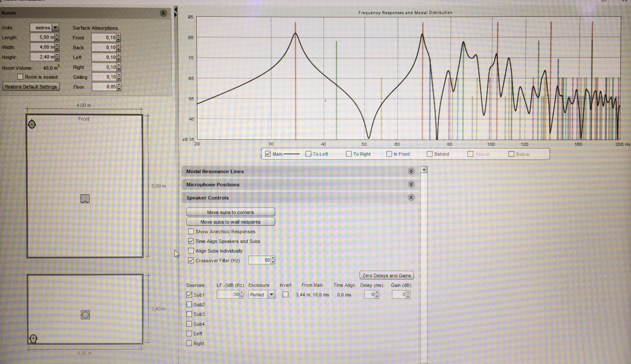The width and height of the screenshot is (631, 364).
Task: Adjust the Height value stepper arrows
Action: pos(57,57)
